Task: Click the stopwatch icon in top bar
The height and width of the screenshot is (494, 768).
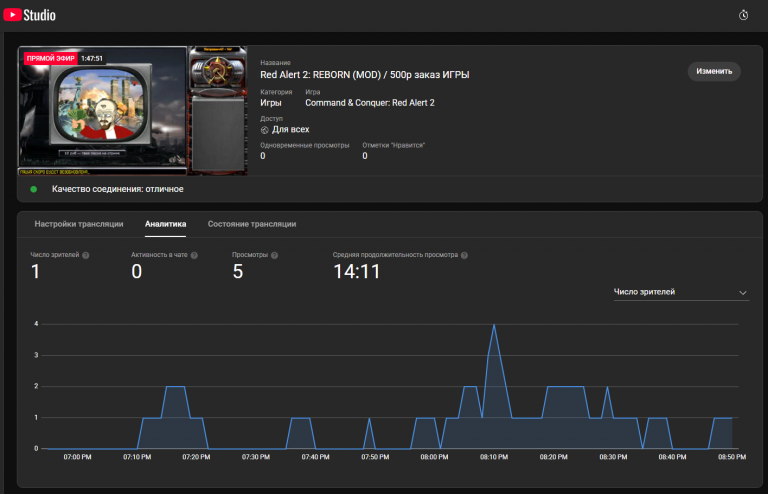Action: coord(743,15)
